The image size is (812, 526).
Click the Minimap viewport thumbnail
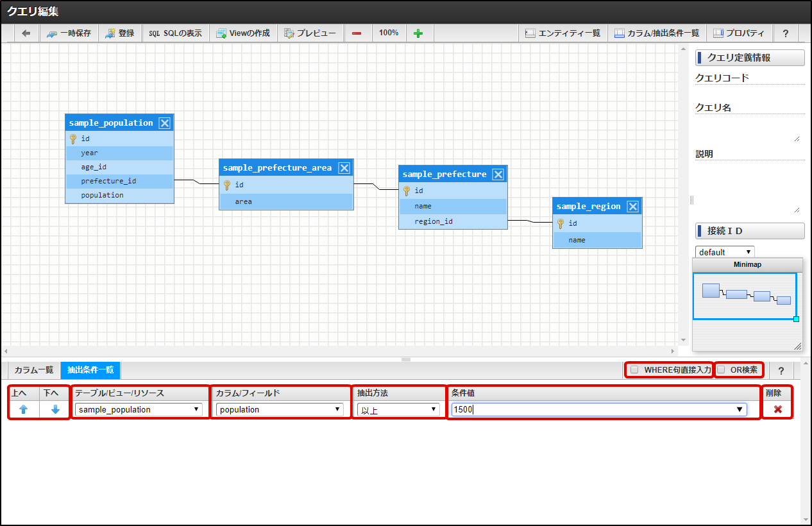tap(745, 296)
